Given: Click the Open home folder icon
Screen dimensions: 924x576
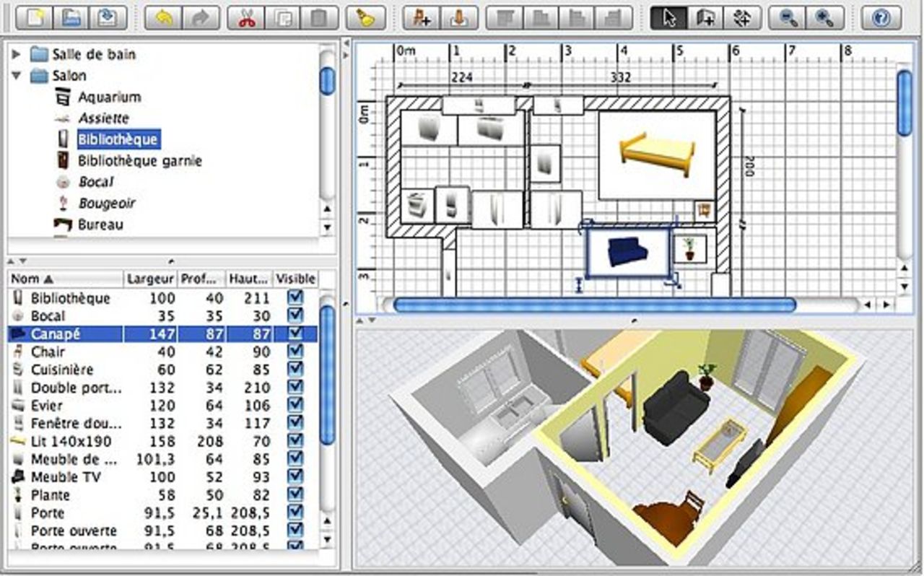Looking at the screenshot, I should [71, 18].
